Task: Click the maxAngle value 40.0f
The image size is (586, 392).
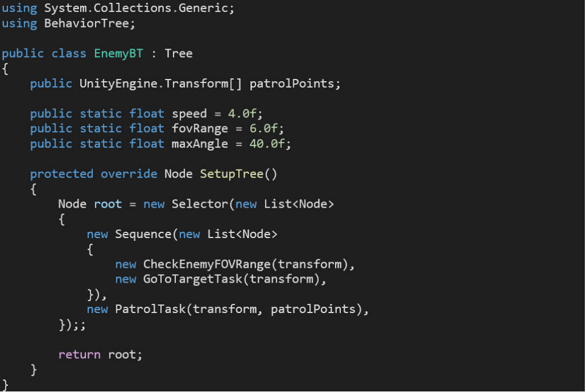Action: click(x=270, y=144)
